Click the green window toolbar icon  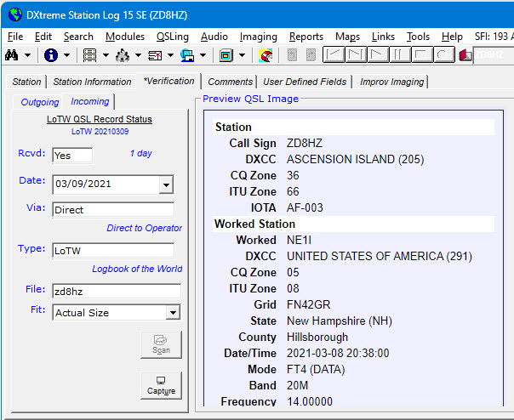coord(226,55)
